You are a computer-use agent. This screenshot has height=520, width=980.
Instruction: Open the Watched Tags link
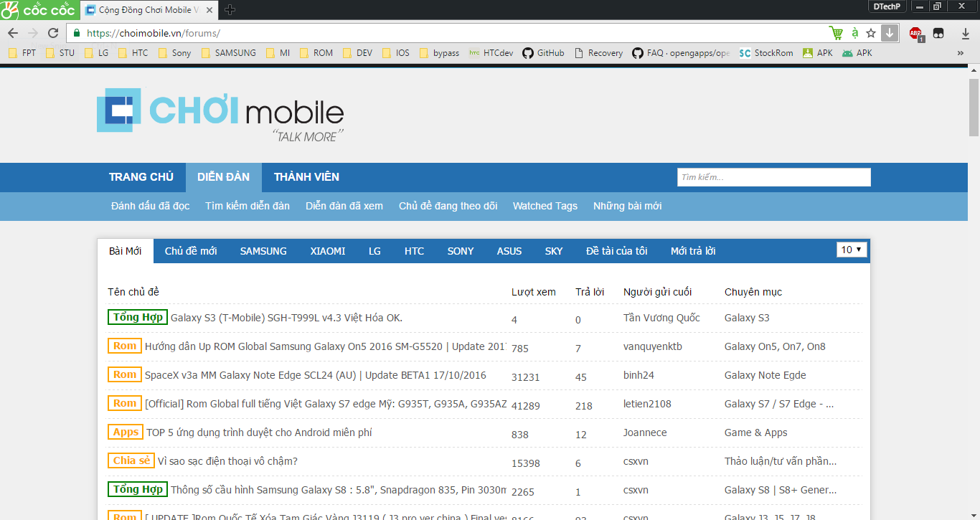pyautogui.click(x=545, y=206)
